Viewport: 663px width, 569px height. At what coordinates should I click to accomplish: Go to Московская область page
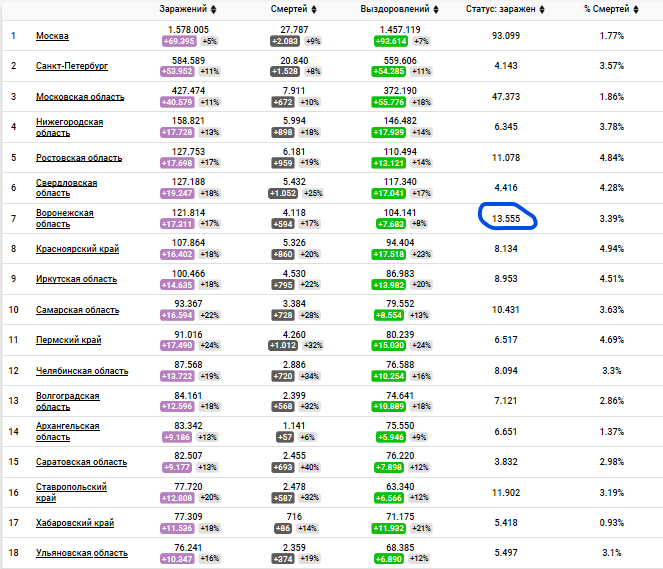tap(80, 97)
